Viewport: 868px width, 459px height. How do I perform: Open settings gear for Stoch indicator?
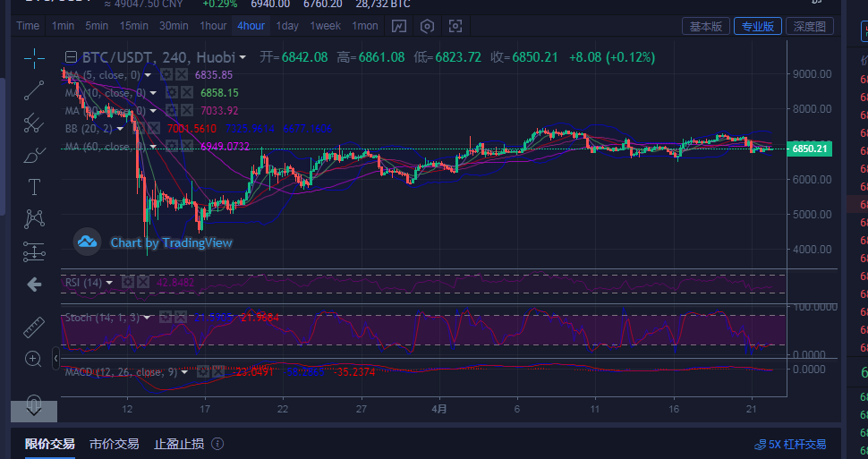coord(165,318)
